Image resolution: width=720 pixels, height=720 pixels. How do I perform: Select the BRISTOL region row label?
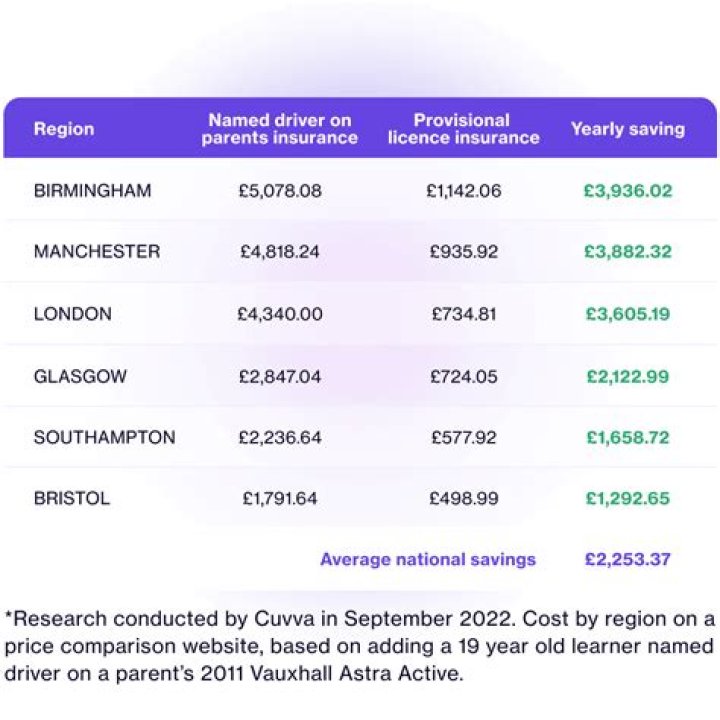pyautogui.click(x=72, y=498)
